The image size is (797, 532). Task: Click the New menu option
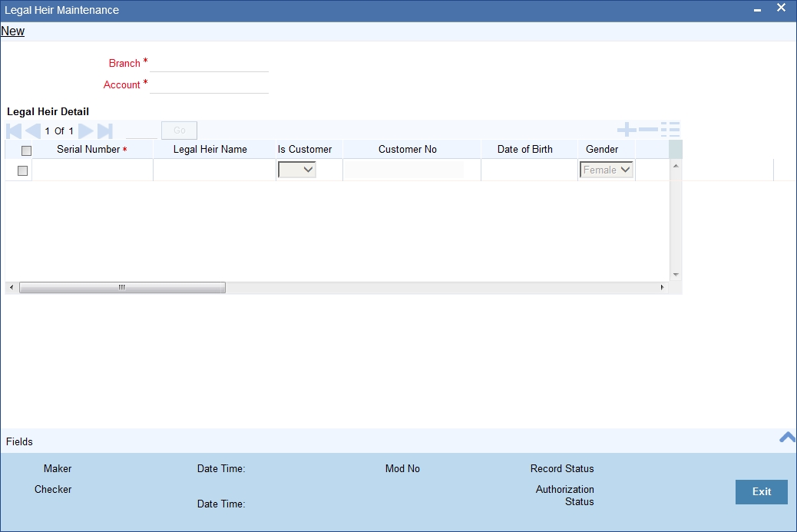[x=13, y=31]
